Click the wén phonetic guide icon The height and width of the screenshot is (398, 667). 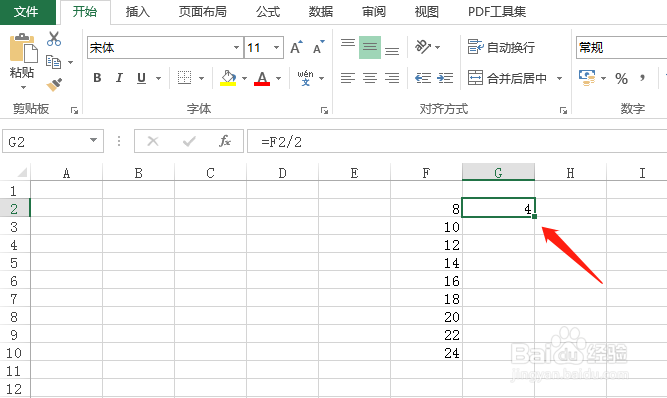(305, 78)
